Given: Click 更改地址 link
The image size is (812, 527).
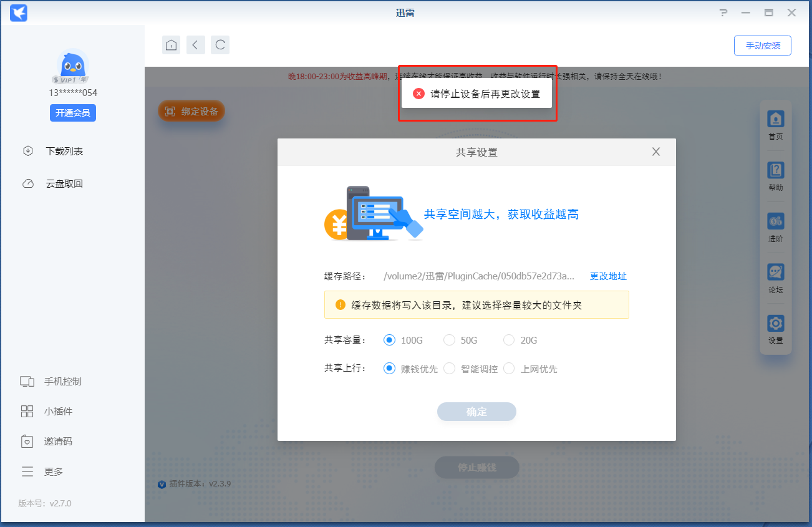Looking at the screenshot, I should tap(608, 276).
